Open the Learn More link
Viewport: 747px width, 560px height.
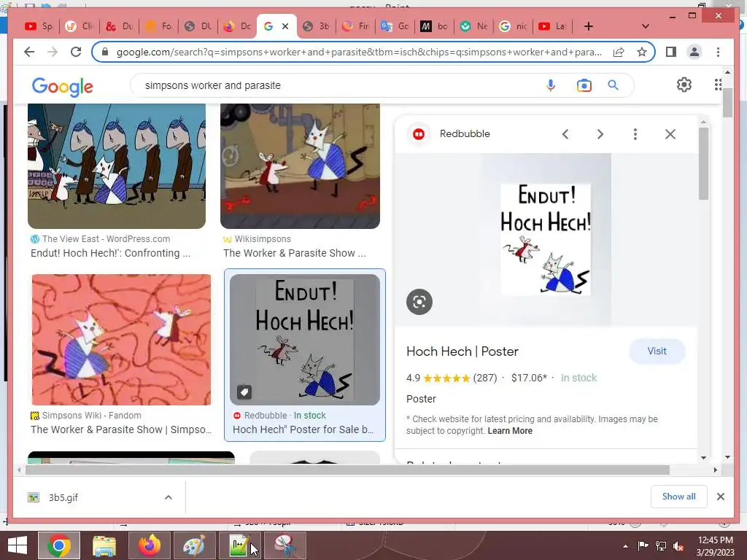pyautogui.click(x=510, y=431)
